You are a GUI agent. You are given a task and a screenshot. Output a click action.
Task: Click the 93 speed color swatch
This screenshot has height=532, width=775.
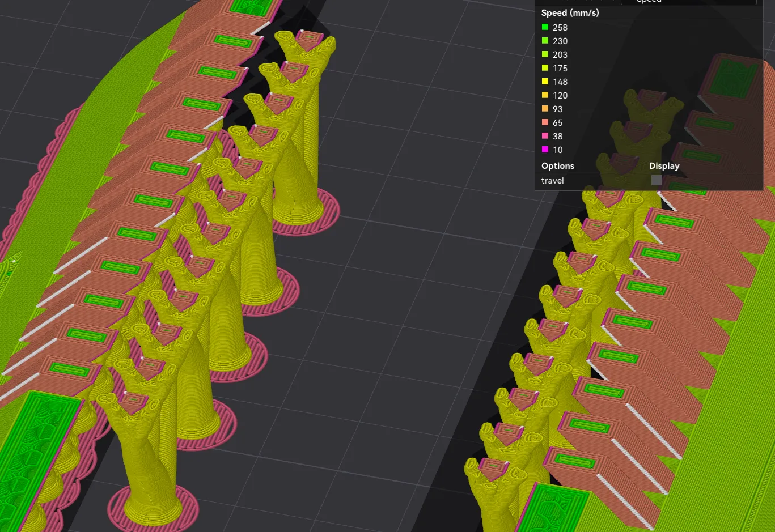click(x=545, y=109)
